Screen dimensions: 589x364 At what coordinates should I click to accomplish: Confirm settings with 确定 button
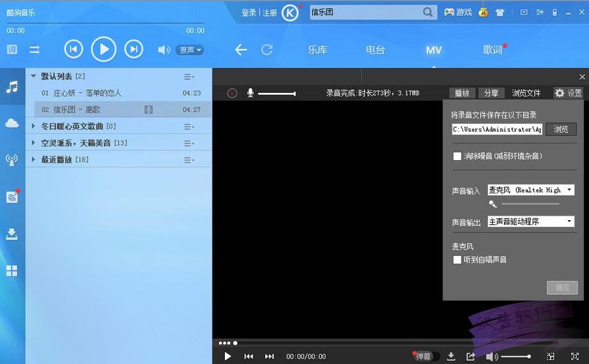563,288
